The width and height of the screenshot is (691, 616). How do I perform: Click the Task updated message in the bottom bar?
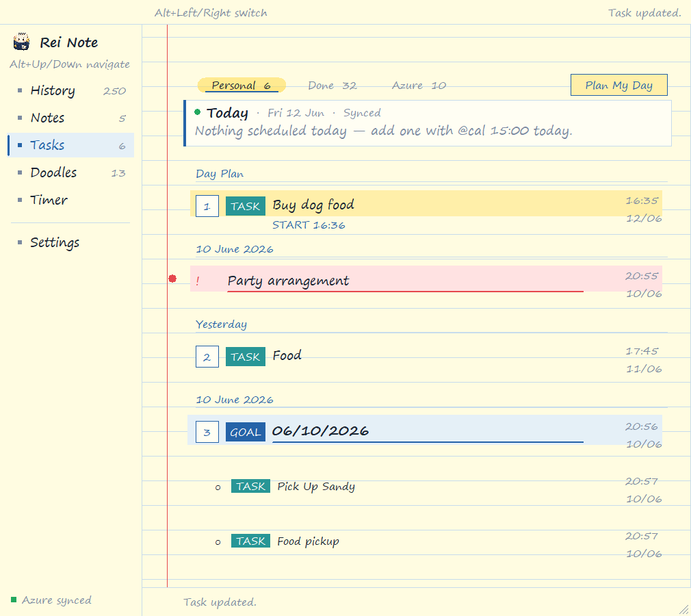pyautogui.click(x=220, y=602)
